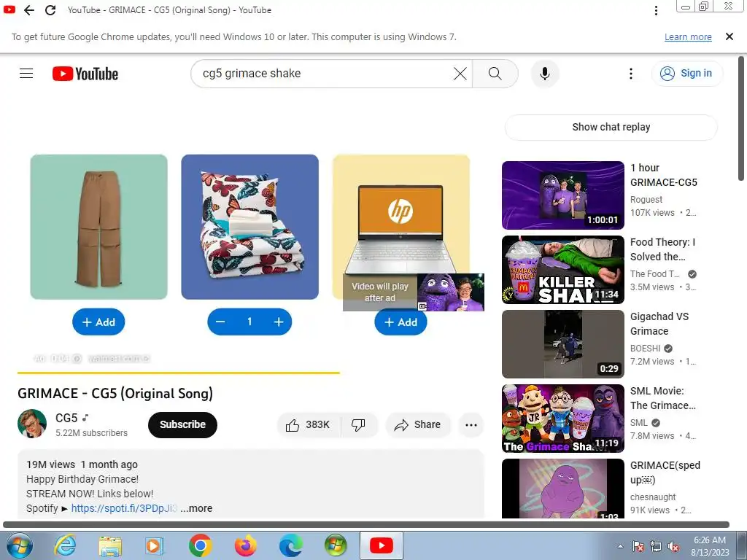Increase butterfly bedding quantity
747x560 pixels.
[279, 322]
